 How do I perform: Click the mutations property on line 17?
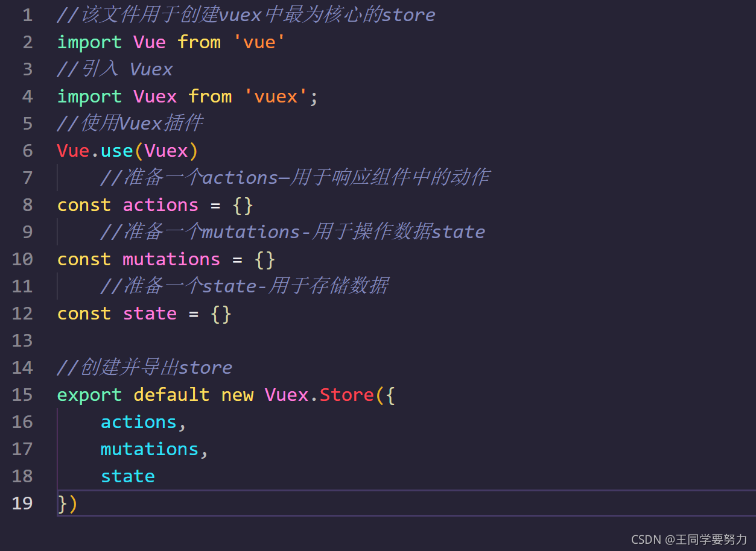coord(150,449)
